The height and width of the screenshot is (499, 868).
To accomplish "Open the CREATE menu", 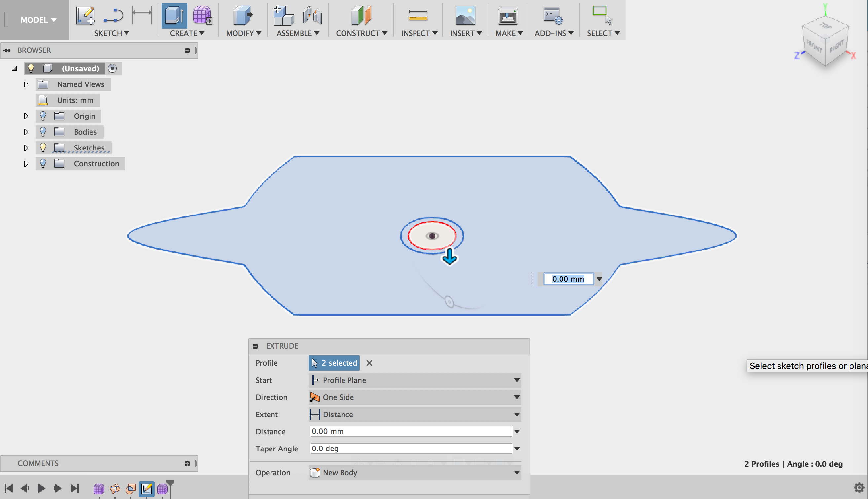I will pos(187,33).
